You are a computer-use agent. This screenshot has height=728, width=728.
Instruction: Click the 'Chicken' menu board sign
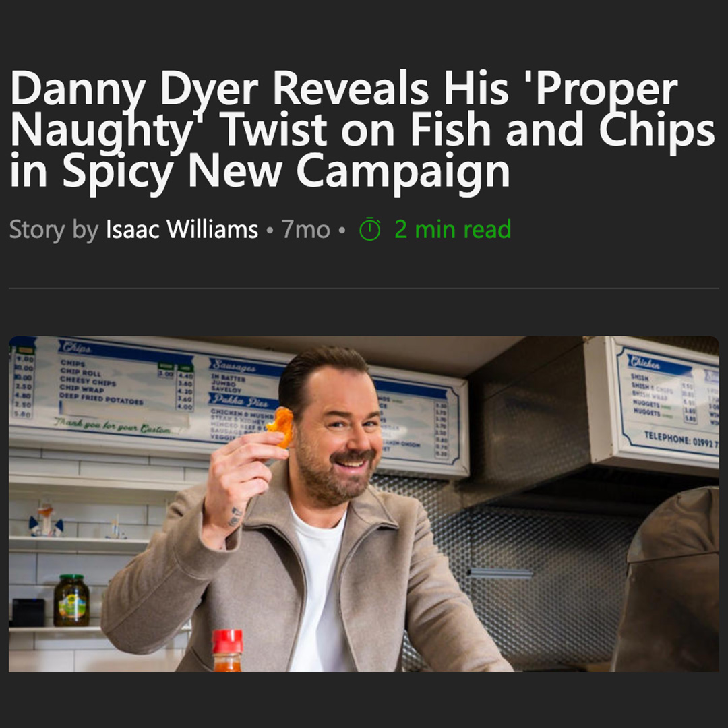coord(667,403)
